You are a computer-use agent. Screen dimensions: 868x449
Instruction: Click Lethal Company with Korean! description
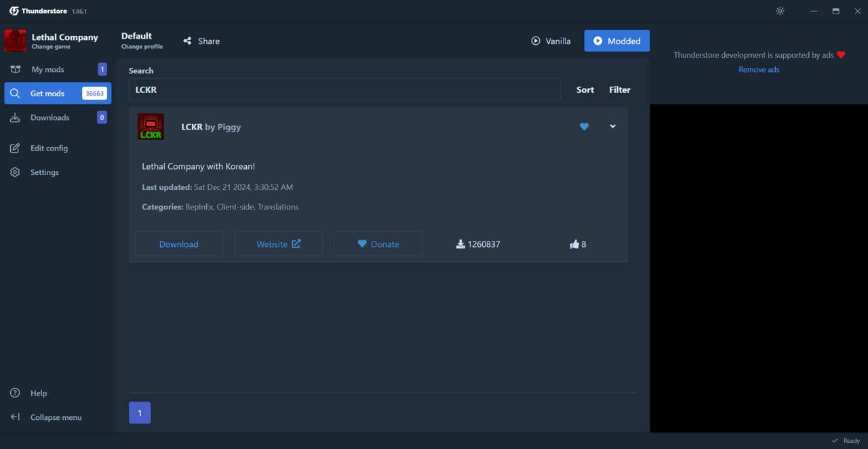[x=199, y=166]
